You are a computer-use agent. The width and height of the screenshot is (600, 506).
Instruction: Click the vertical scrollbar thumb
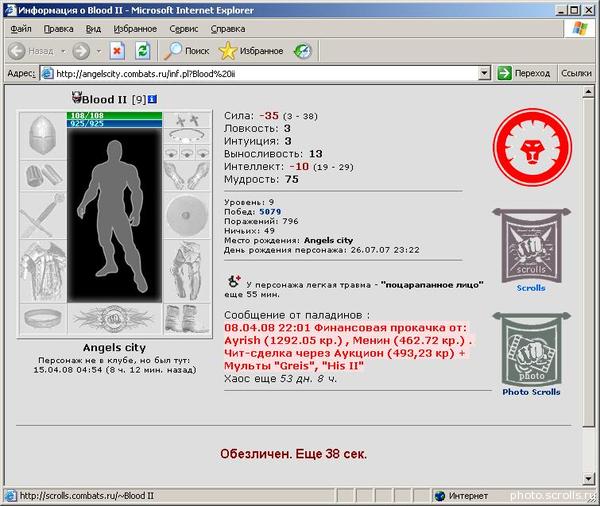click(x=588, y=262)
